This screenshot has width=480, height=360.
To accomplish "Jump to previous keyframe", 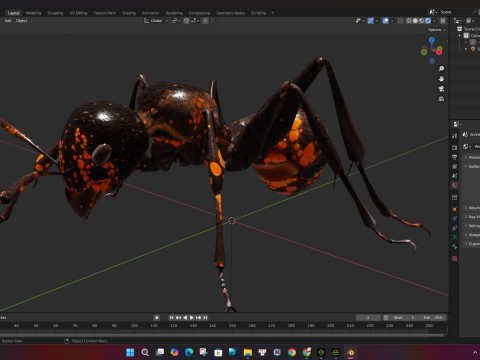I will (178, 318).
